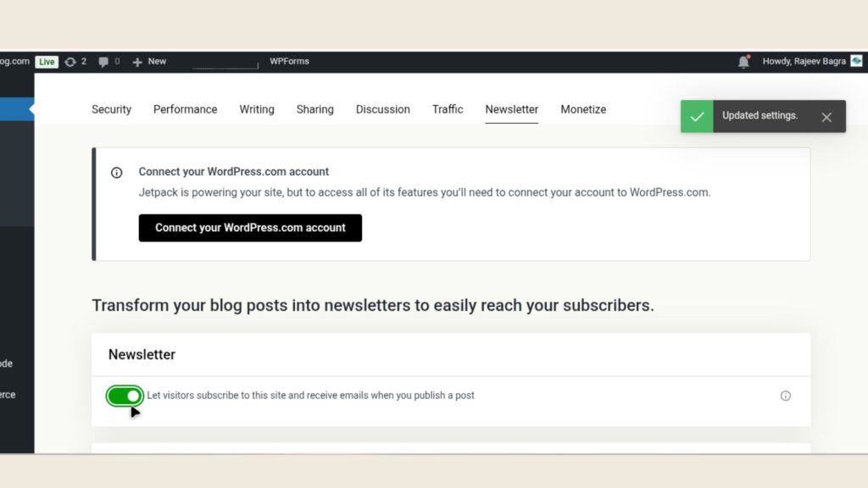Open the notifications bell icon
Image resolution: width=868 pixels, height=488 pixels.
coord(743,62)
